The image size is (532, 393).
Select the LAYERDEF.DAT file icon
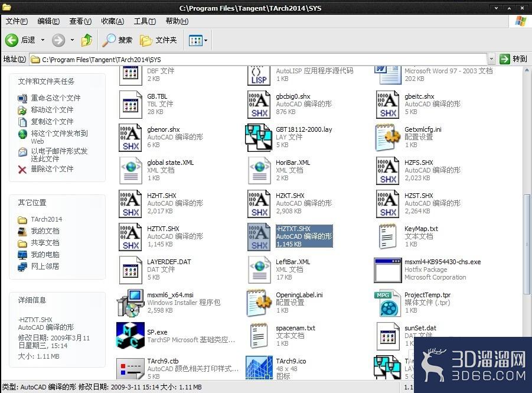point(130,269)
